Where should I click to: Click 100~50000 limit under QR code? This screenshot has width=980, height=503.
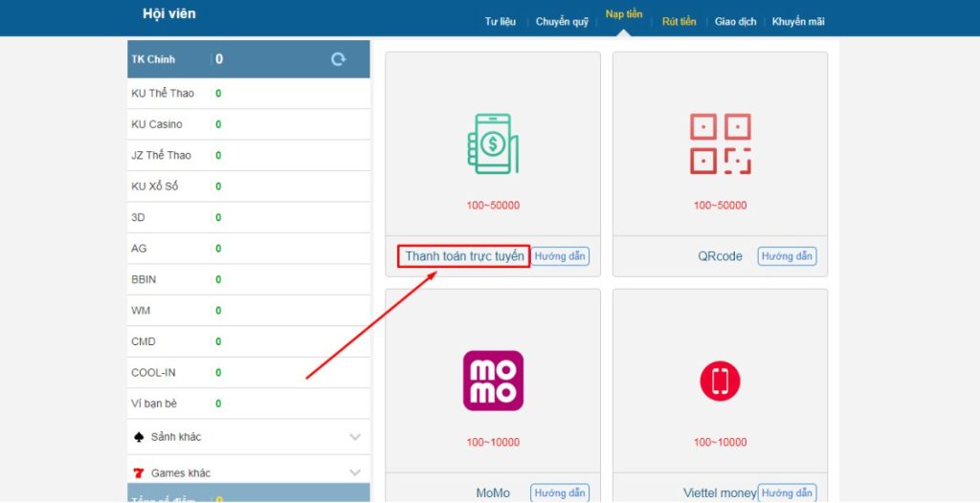(720, 206)
